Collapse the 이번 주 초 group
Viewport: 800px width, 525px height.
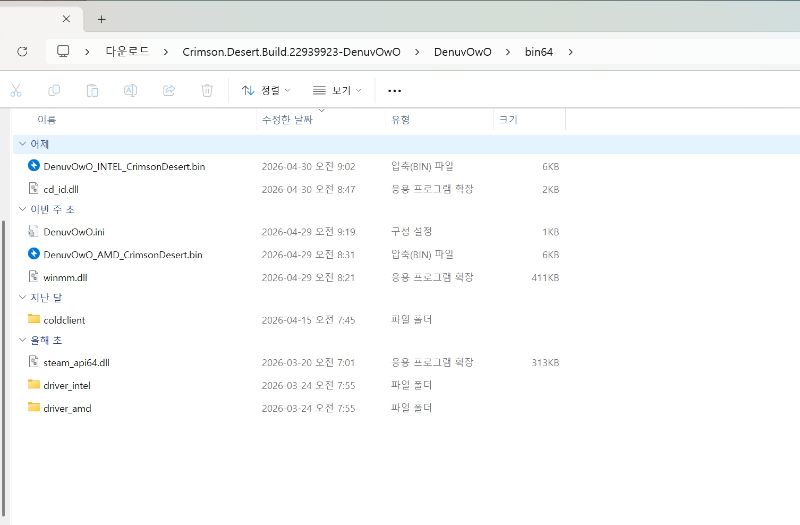22,209
